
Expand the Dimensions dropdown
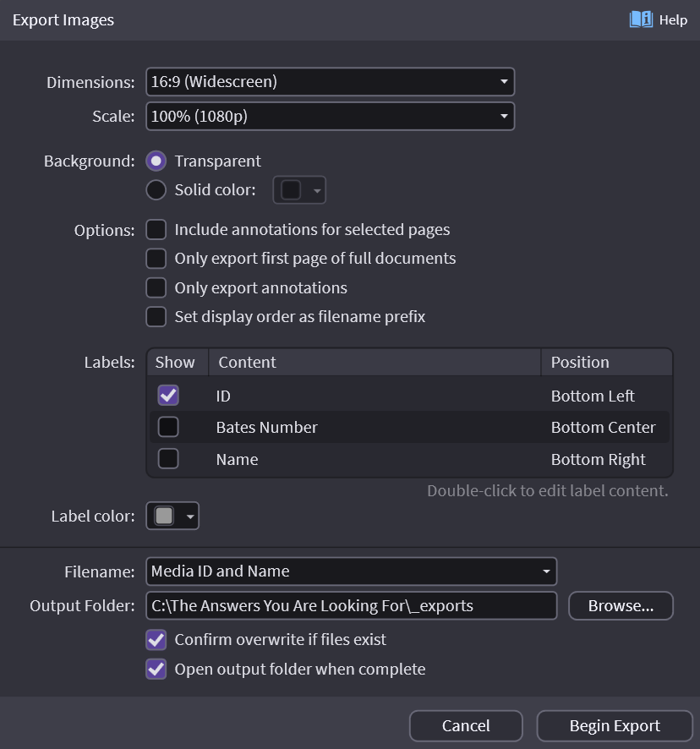click(330, 82)
